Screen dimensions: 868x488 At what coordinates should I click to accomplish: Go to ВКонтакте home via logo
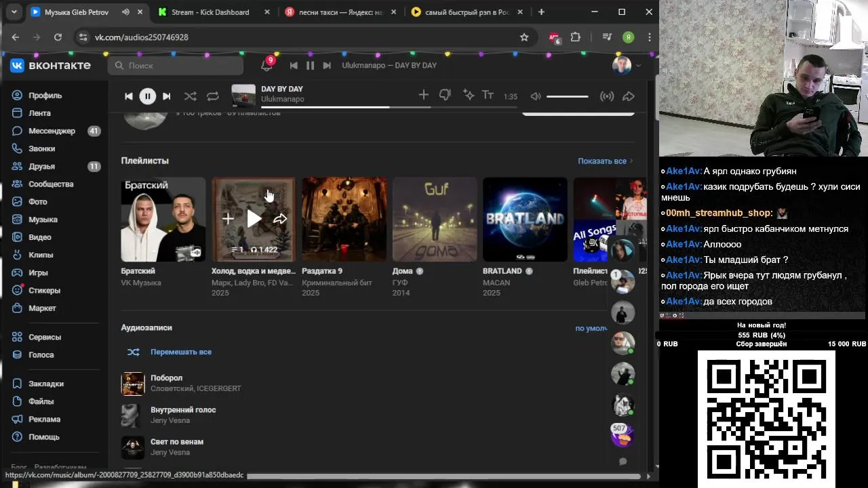[x=50, y=65]
